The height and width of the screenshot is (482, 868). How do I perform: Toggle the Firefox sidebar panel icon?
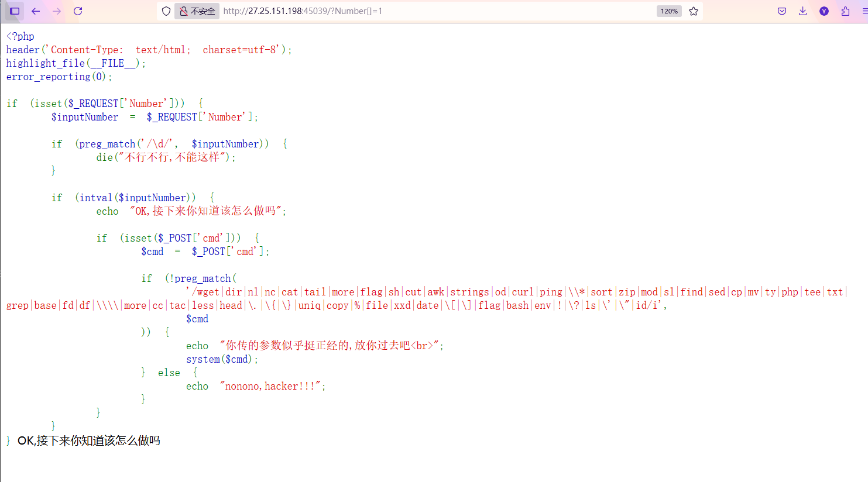(15, 11)
